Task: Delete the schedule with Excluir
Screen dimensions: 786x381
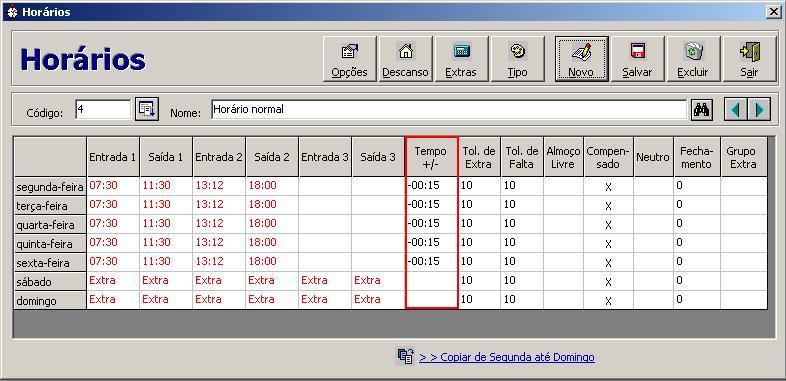Action: [693, 59]
